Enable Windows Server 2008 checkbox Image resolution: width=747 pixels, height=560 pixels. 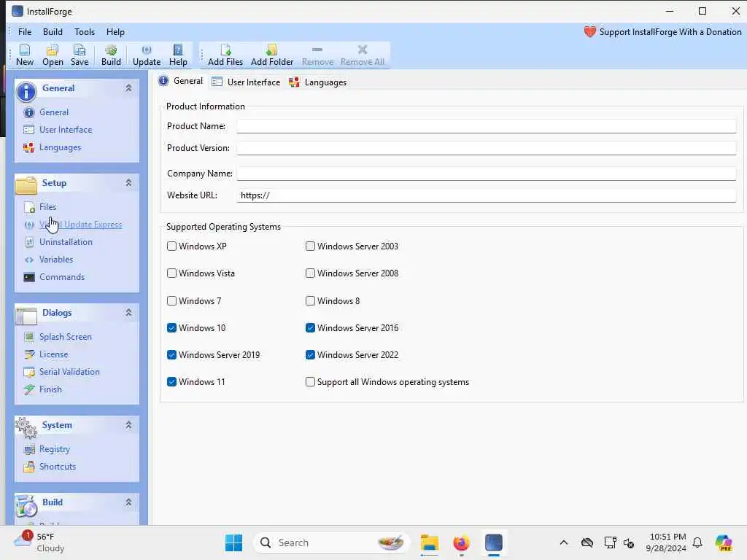click(x=310, y=273)
